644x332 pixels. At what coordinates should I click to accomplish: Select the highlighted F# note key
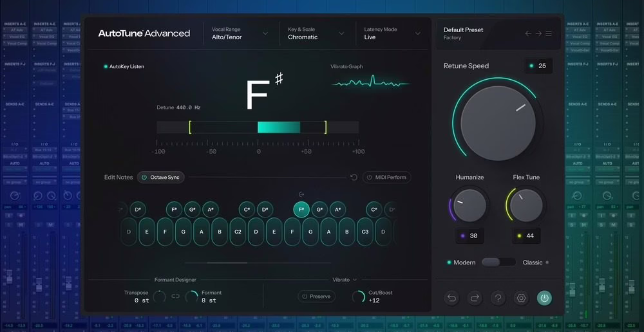click(x=301, y=209)
